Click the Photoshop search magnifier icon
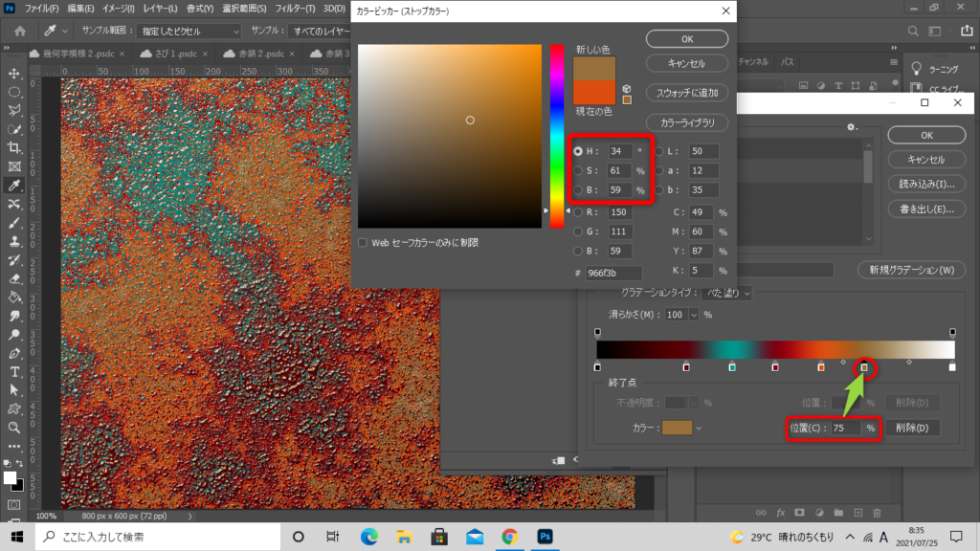 click(913, 31)
